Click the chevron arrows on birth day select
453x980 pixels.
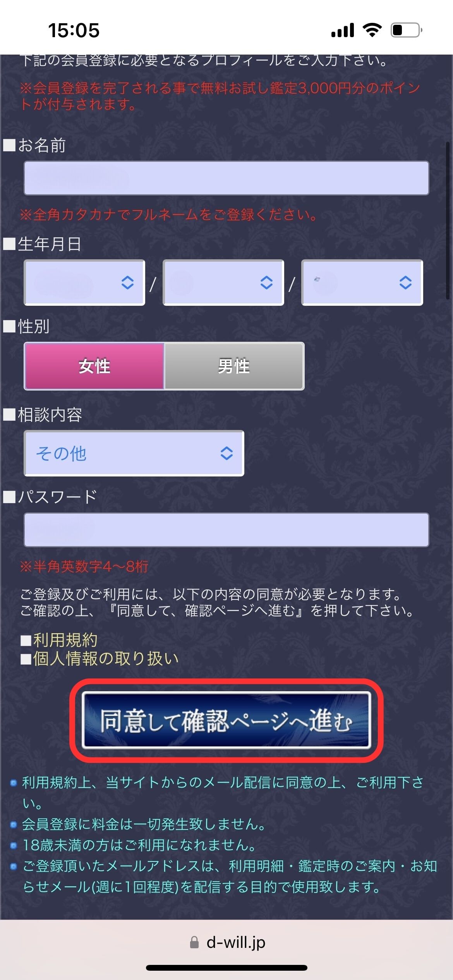[405, 283]
